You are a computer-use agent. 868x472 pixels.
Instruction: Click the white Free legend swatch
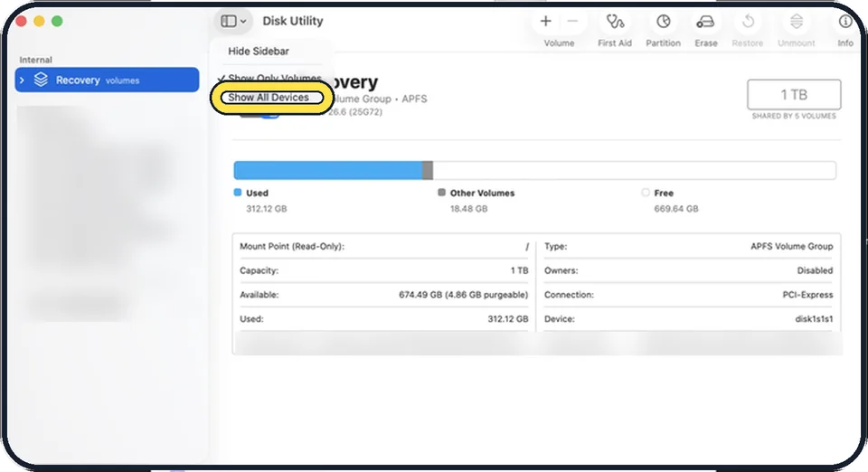(x=645, y=192)
